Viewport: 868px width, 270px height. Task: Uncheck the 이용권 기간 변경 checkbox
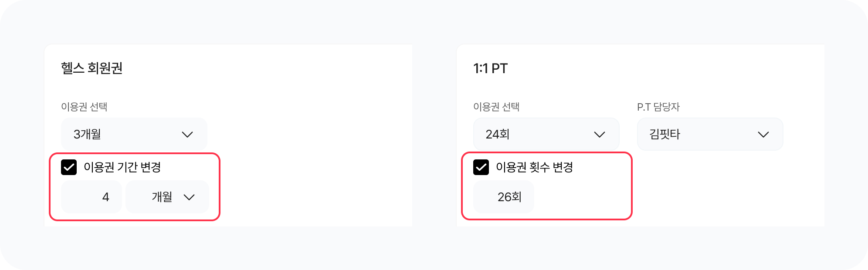69,167
